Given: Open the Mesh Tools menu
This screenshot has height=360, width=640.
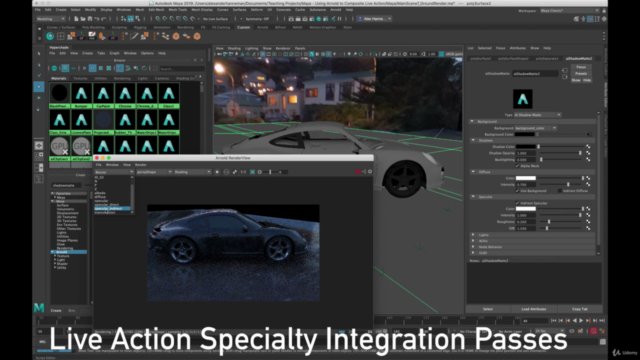Looking at the screenshot, I should coord(178,9).
